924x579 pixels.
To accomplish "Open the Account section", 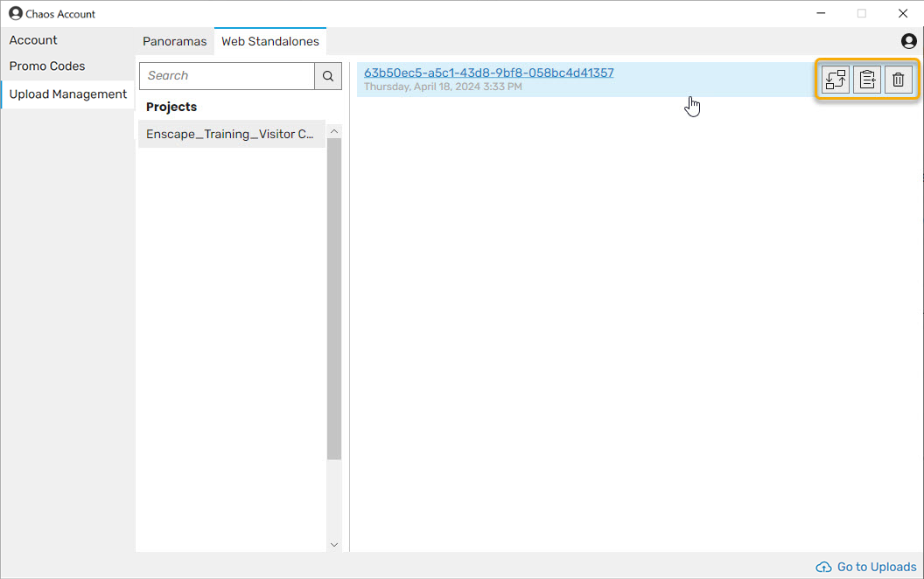I will tap(33, 40).
